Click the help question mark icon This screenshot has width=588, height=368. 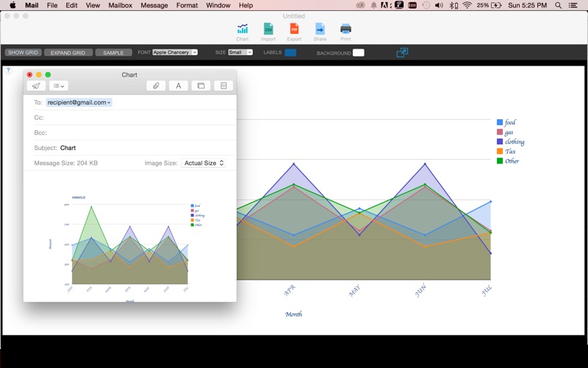point(8,70)
